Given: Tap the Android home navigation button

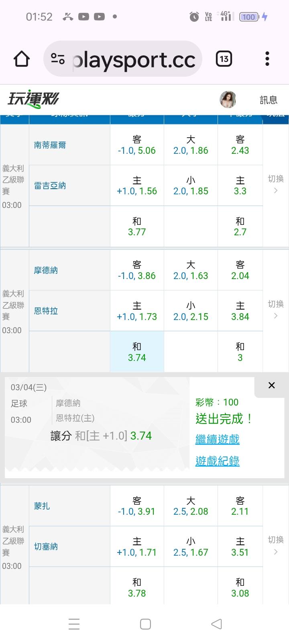Looking at the screenshot, I should 145,624.
